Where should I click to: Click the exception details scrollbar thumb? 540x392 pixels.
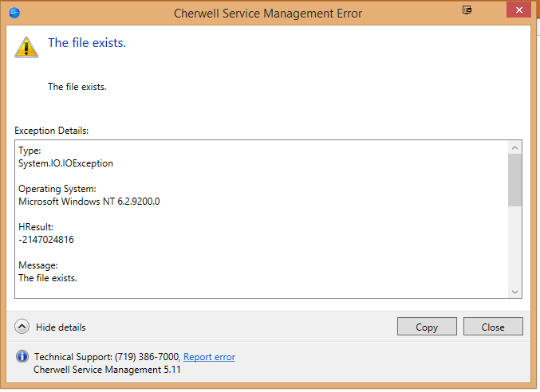click(x=514, y=179)
